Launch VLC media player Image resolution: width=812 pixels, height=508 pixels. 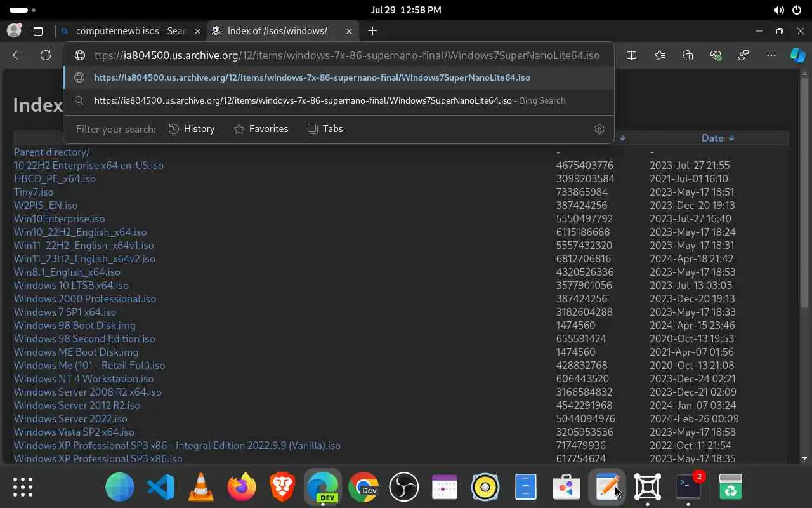click(201, 487)
